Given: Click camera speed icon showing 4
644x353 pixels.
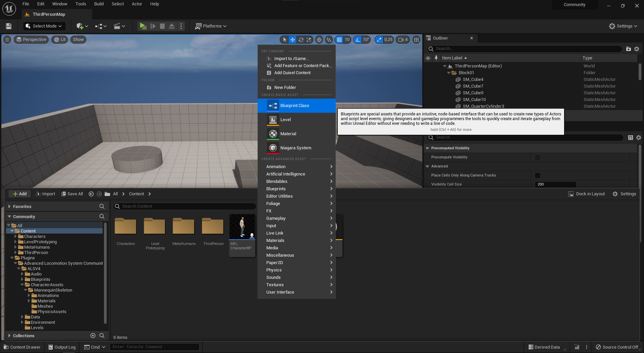Looking at the screenshot, I should [403, 40].
